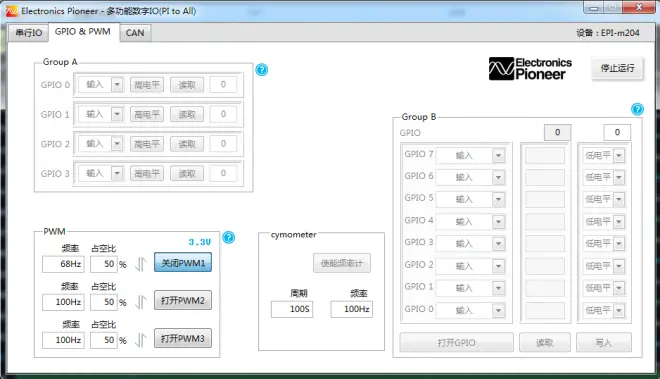The height and width of the screenshot is (379, 660).
Task: Click PWM2 up-down arrows icon
Action: coord(141,302)
